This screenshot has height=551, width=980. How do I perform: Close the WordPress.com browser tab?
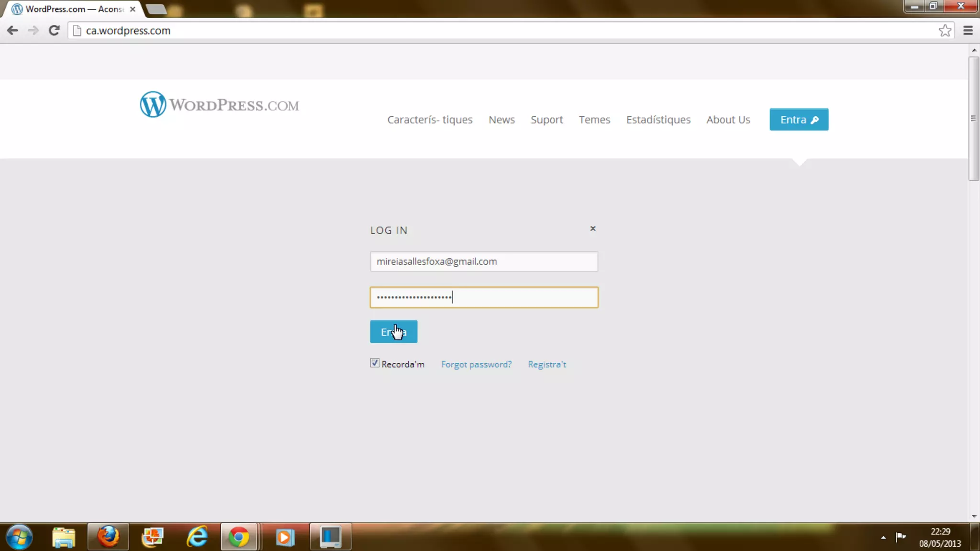(x=133, y=9)
